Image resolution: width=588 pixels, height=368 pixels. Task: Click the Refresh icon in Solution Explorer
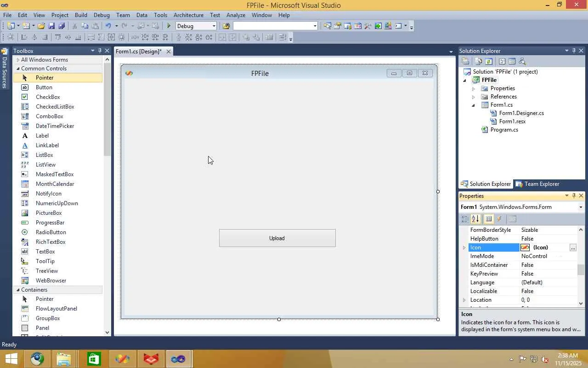pos(489,62)
